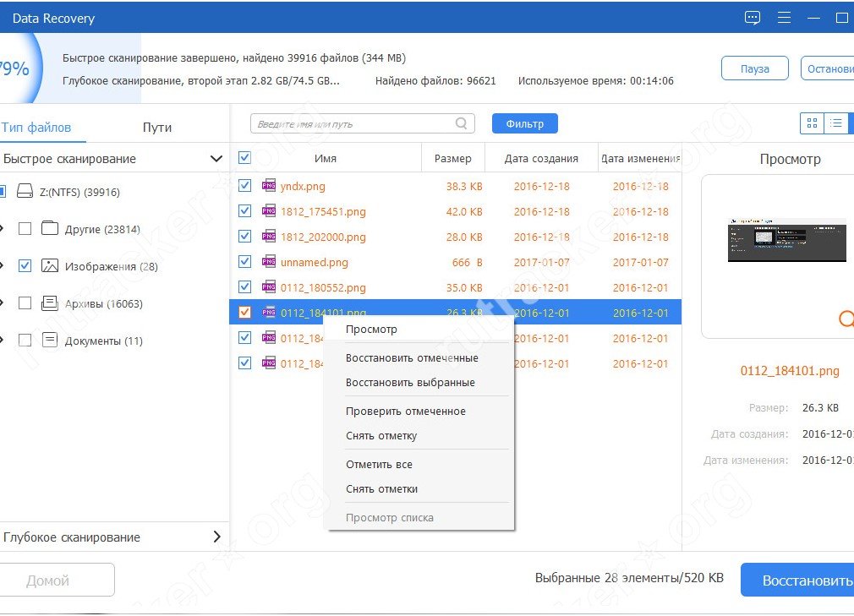Viewport: 854px width, 616px height.
Task: Choose Снять отметку in context menu
Action: click(419, 436)
